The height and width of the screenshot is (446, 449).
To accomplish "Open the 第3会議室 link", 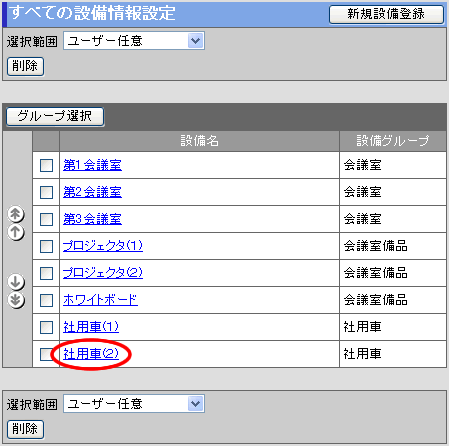I will [92, 219].
